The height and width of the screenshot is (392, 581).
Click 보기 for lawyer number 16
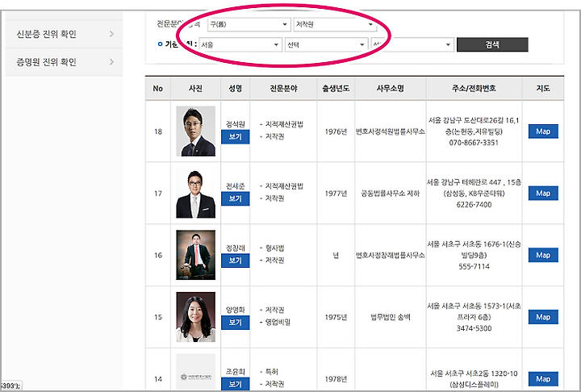[x=236, y=261]
